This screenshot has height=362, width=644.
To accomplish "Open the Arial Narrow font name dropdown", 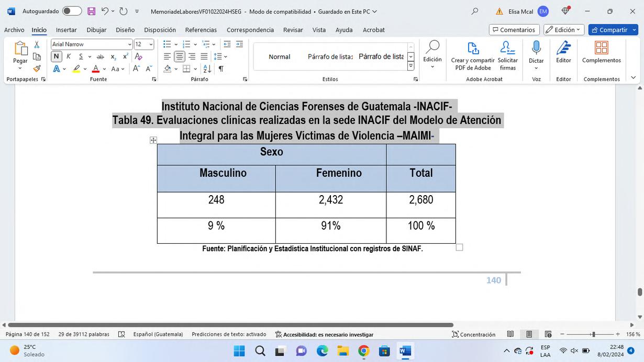I will [130, 44].
